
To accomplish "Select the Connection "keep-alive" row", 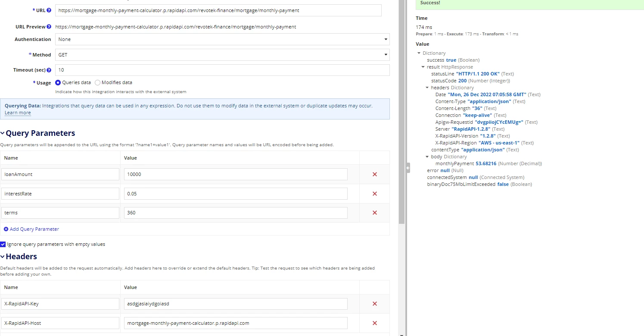I will 471,115.
